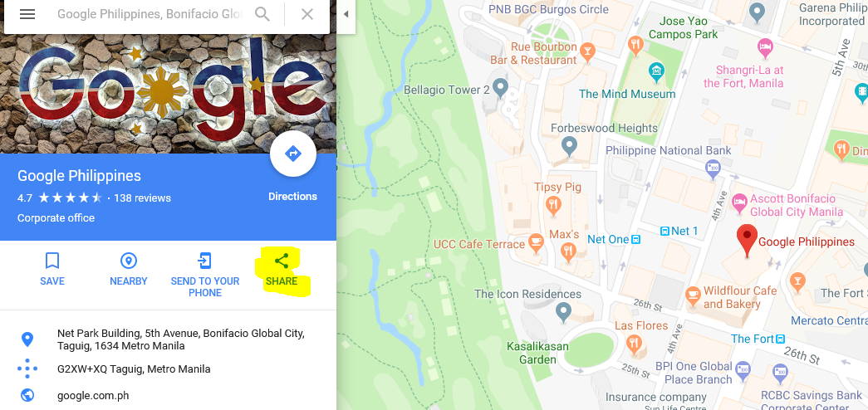The height and width of the screenshot is (410, 868).
Task: Open the Google sign rock photo
Action: 169,94
